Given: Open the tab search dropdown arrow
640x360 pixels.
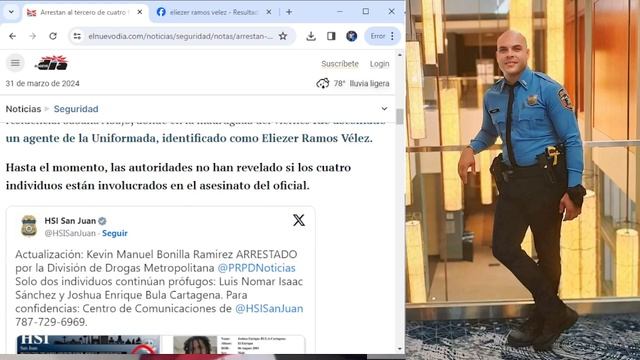Looking at the screenshot, I should click(11, 12).
